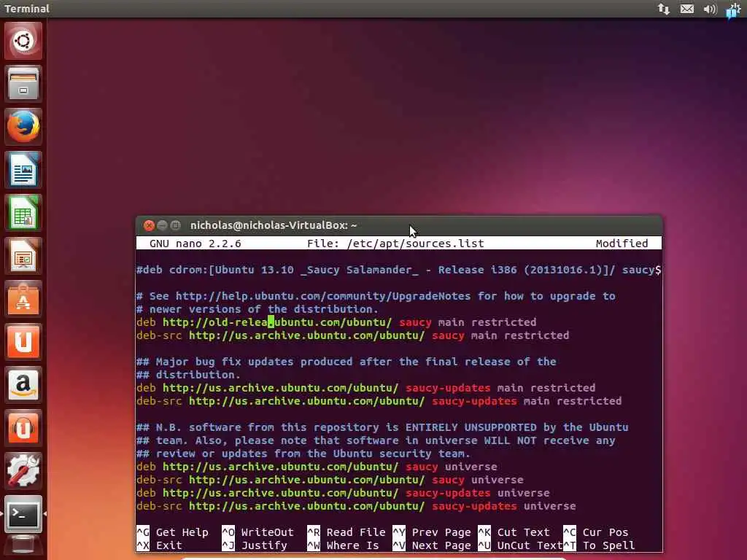Click the Terminal label in the top panel
747x560 pixels.
[x=27, y=9]
